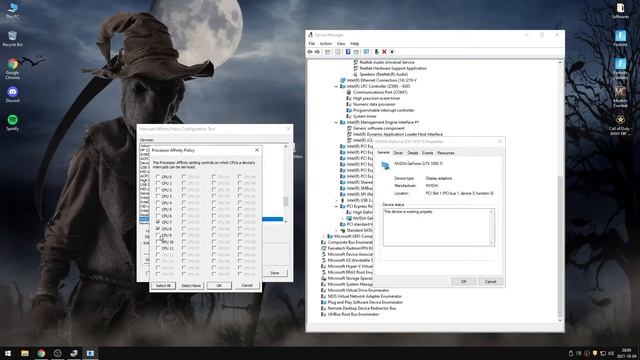Screen dimensions: 640x360
Task: Click OK in NVIDIA GeForce Properties dialog
Action: click(464, 282)
